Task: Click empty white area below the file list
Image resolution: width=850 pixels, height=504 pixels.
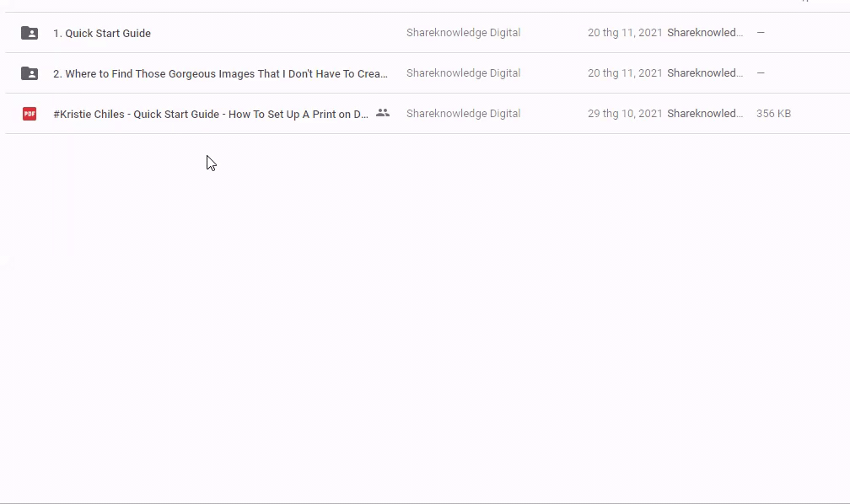Action: (x=422, y=337)
